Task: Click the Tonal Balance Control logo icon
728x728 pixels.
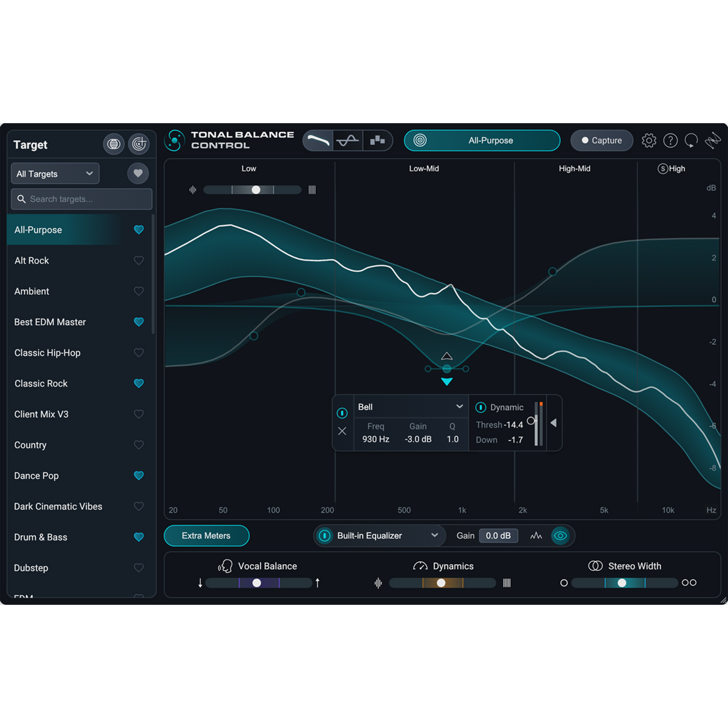Action: [x=175, y=140]
